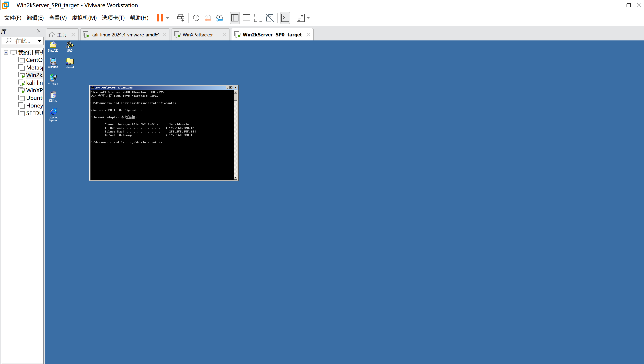Open the snapshot manager icon
The height and width of the screenshot is (364, 644).
click(219, 18)
